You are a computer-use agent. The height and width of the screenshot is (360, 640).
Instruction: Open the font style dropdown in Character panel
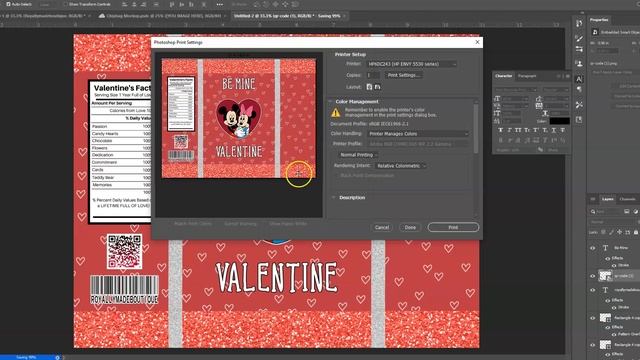(x=556, y=90)
